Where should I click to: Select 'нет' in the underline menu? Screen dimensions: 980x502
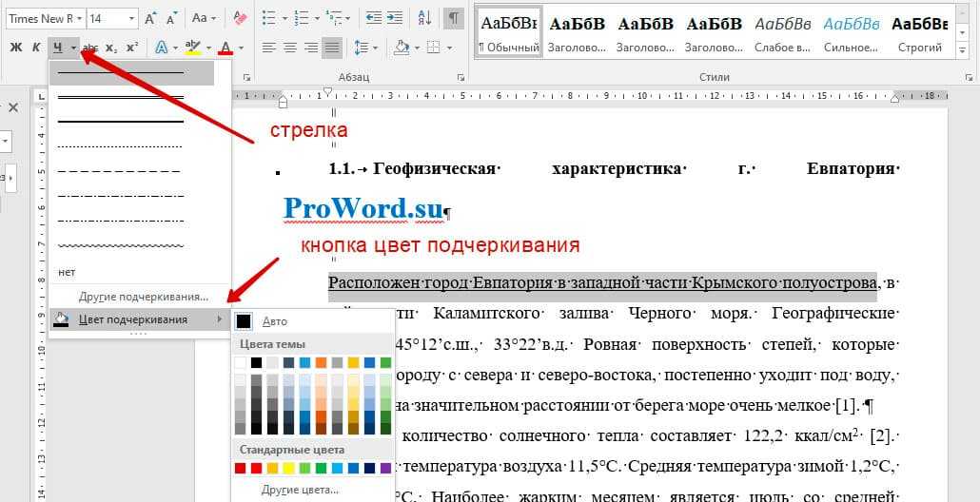(x=67, y=272)
